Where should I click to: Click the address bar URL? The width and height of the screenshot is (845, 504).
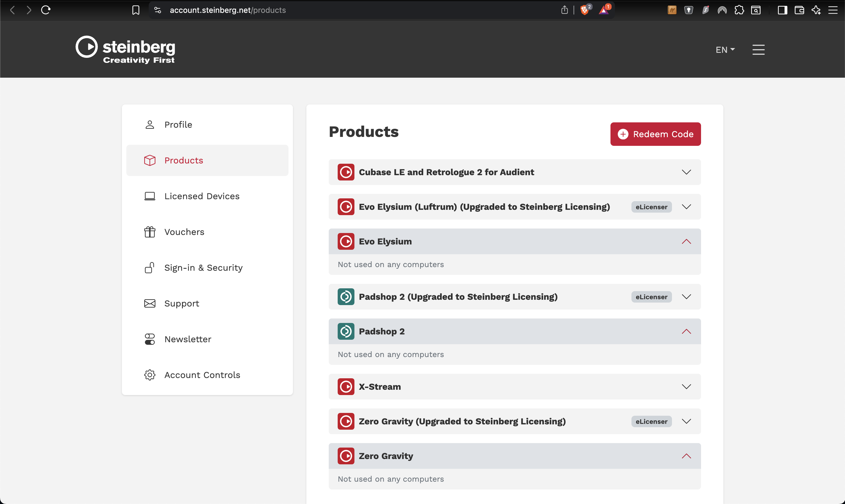(228, 10)
